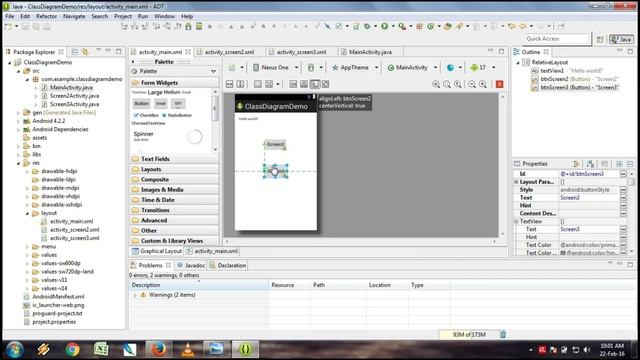Expand the Android 4.2.2 node
Viewport: 640px width, 360px height.
19,121
